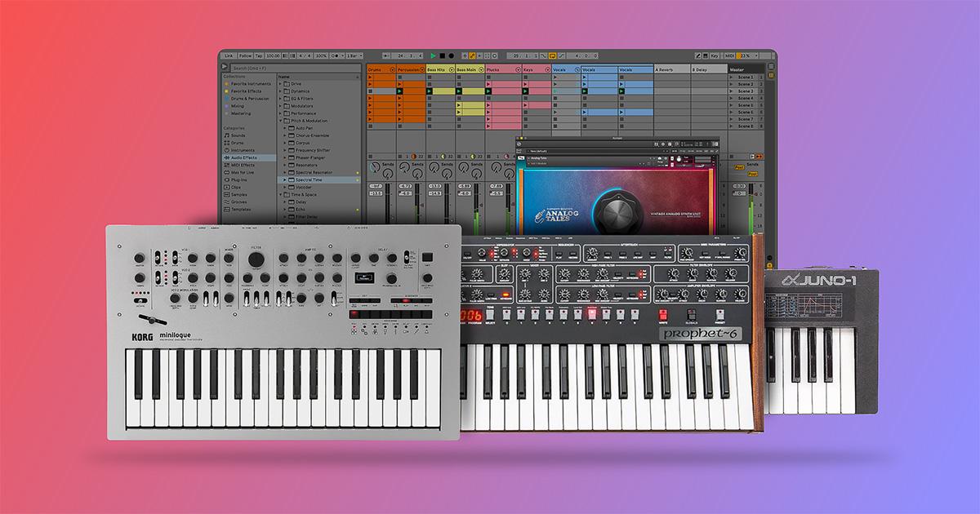Enable MIDI map mode button
This screenshot has width=980, height=514.
[729, 55]
